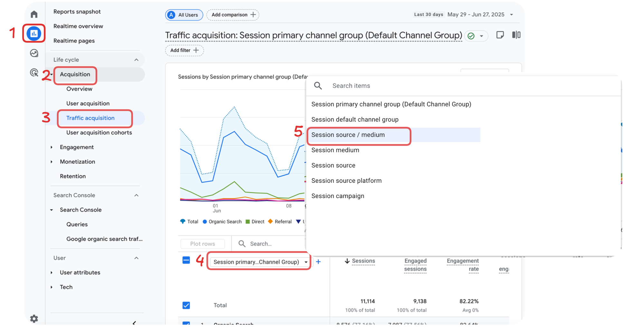Open Google organic search traffic report
This screenshot has height=331, width=644.
pyautogui.click(x=104, y=239)
